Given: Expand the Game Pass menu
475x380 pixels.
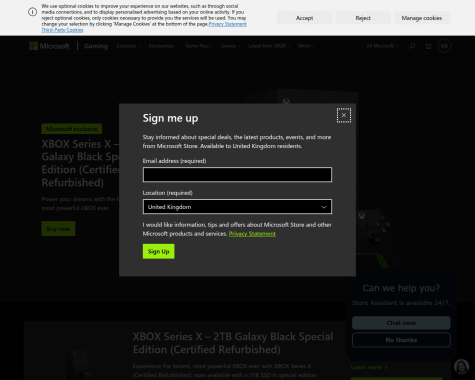Looking at the screenshot, I should 199,46.
